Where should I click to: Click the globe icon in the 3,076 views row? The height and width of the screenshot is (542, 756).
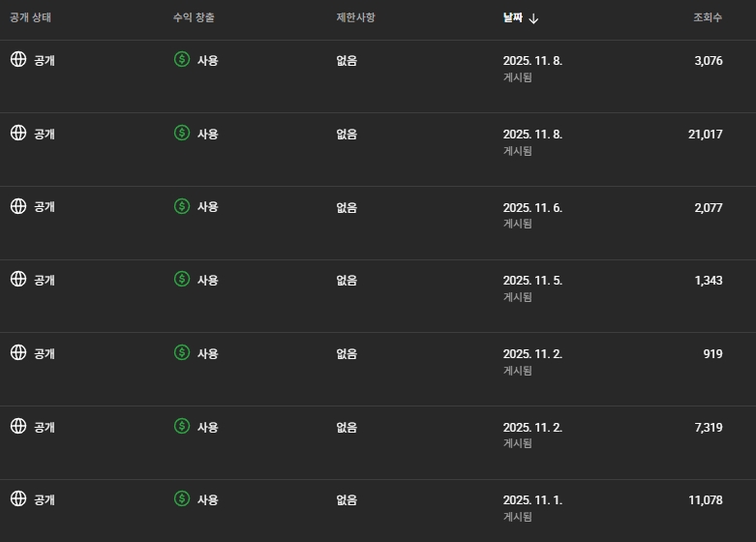pyautogui.click(x=17, y=60)
